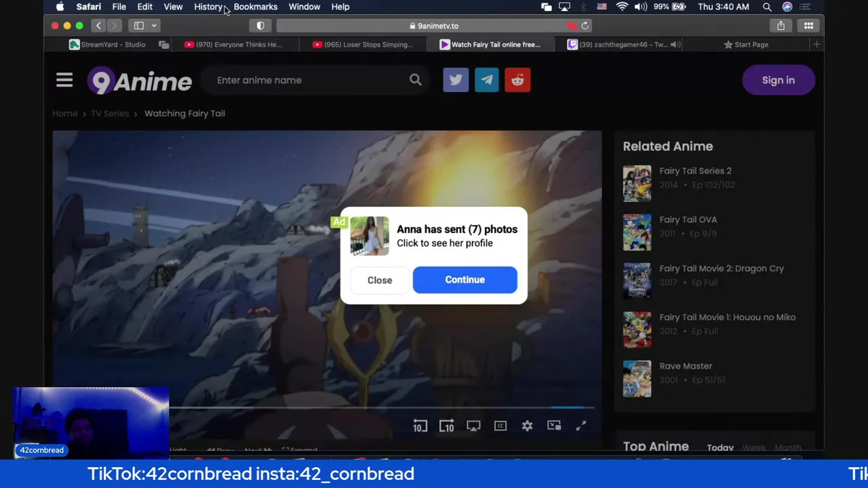Open Fairy Tail Movie 1: Houou no Miko
The width and height of the screenshot is (868, 488).
click(728, 317)
